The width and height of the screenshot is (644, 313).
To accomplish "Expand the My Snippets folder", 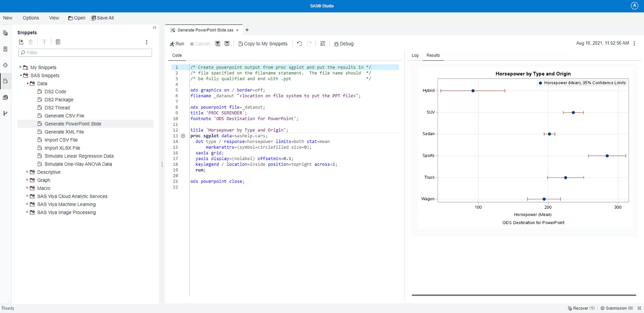I will [20, 67].
